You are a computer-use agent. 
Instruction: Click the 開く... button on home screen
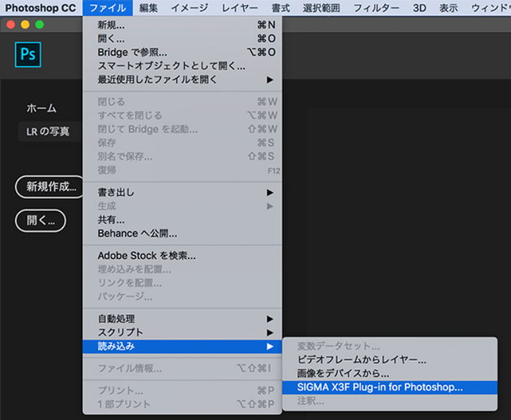[x=41, y=221]
